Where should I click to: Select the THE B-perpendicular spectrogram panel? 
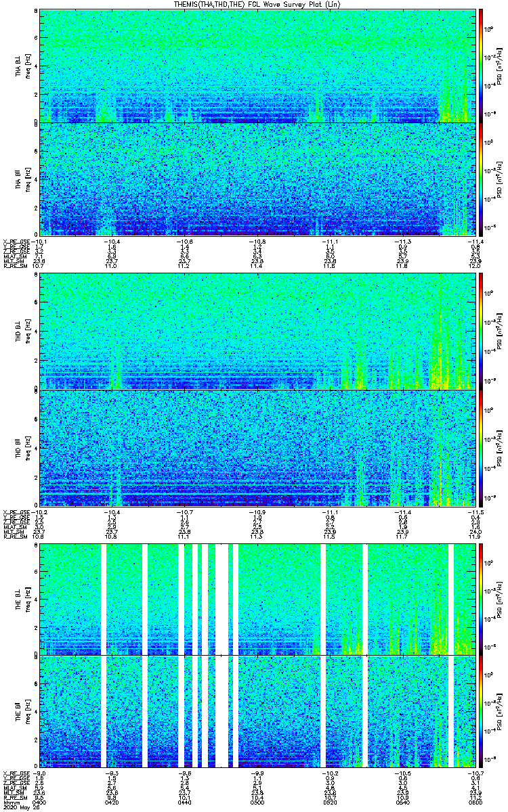pyautogui.click(x=257, y=598)
